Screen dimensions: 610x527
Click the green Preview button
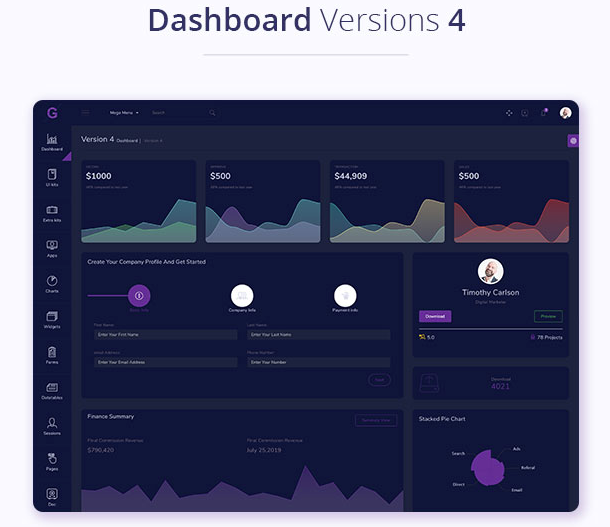(548, 316)
